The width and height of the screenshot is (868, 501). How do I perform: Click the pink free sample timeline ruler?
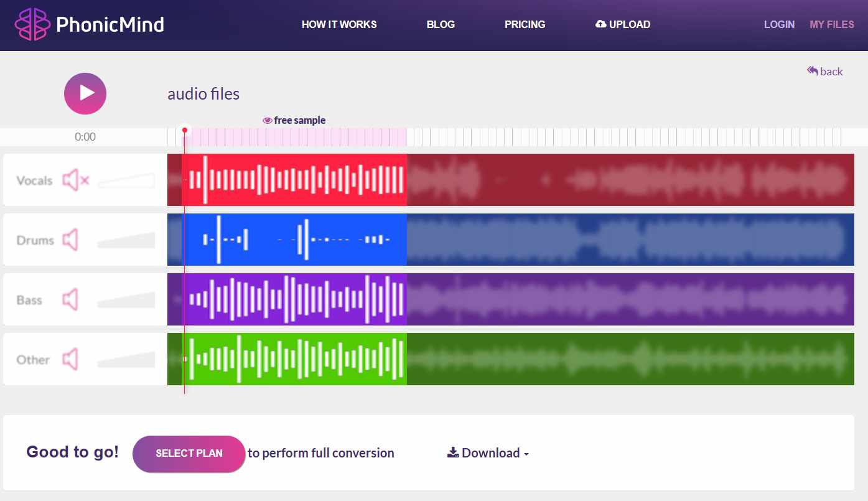(x=294, y=137)
